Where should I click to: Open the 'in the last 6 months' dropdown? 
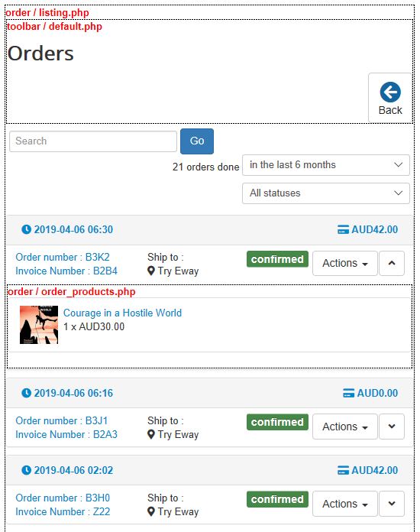[x=326, y=165]
